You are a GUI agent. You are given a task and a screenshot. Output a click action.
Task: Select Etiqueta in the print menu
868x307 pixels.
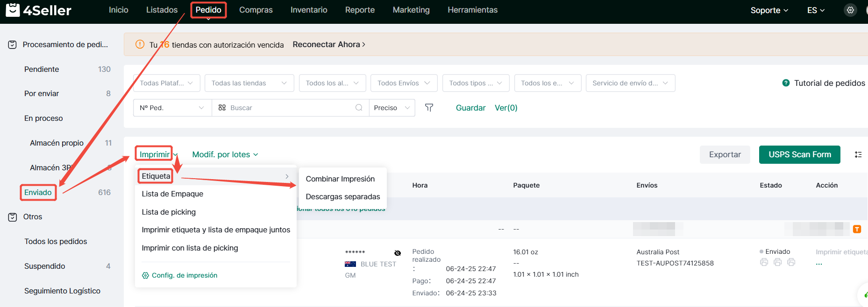tap(216, 176)
